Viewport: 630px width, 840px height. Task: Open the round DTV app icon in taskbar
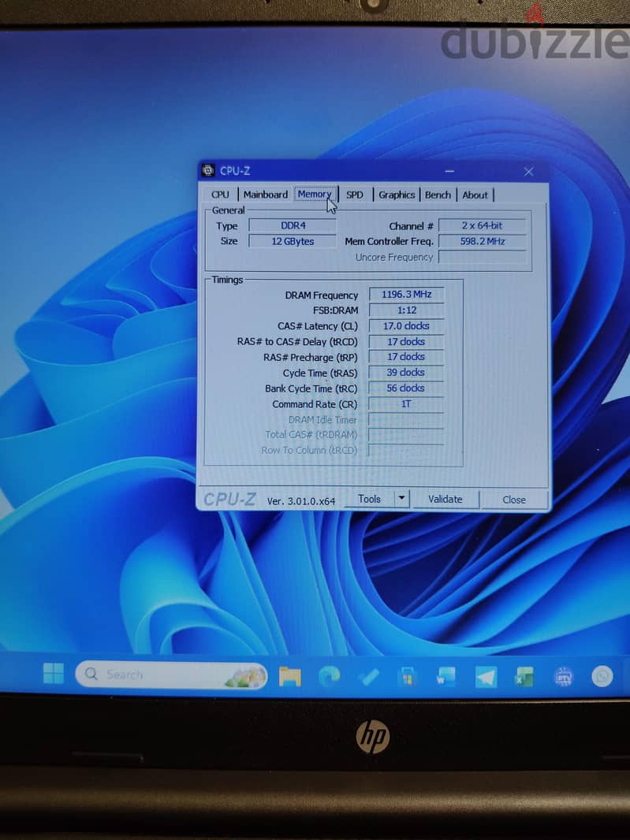[563, 677]
